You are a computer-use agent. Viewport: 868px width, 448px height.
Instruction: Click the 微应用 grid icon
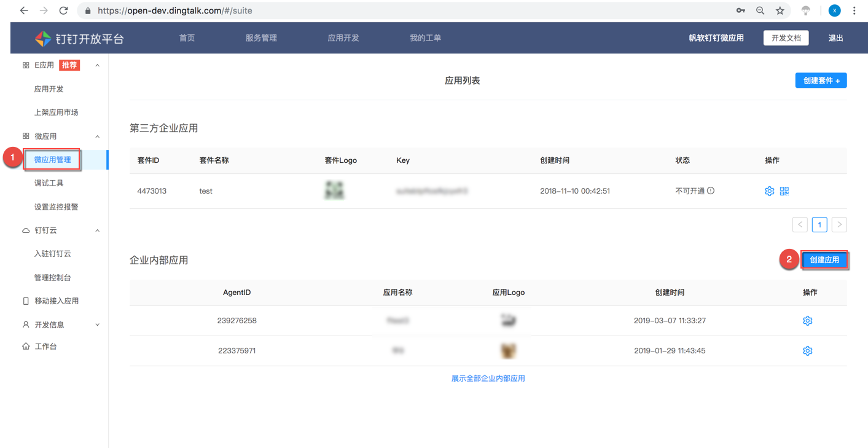[26, 136]
